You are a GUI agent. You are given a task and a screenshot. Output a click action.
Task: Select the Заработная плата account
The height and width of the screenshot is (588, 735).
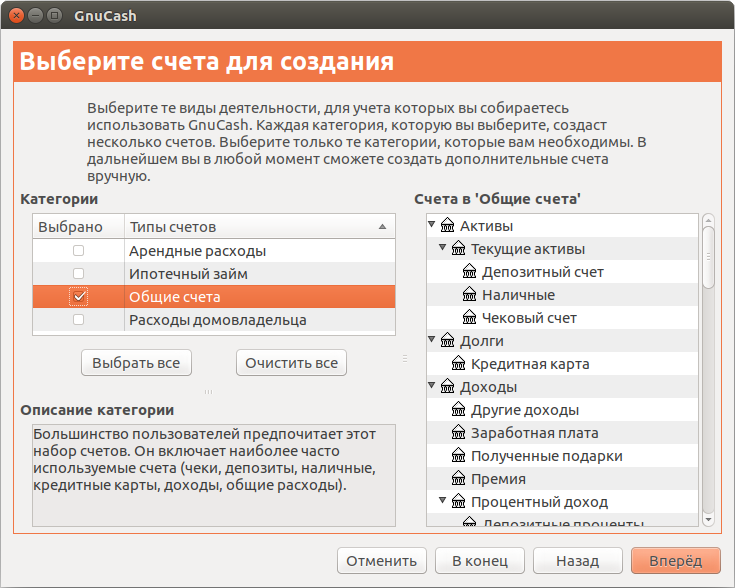[x=534, y=433]
